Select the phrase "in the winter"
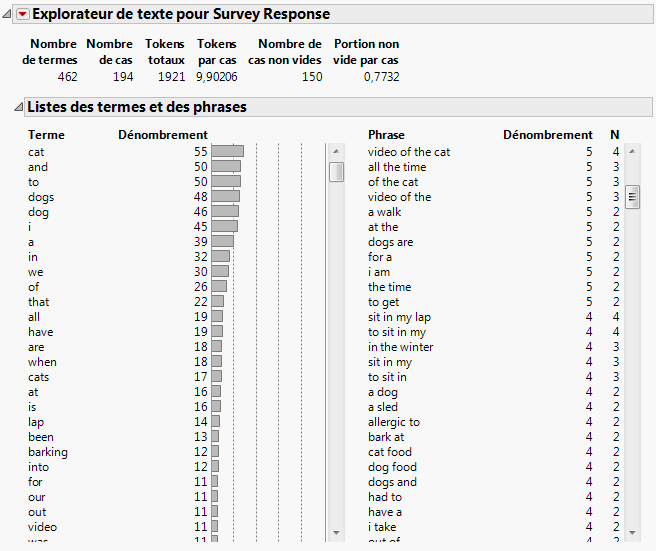Image resolution: width=656 pixels, height=551 pixels. (400, 347)
